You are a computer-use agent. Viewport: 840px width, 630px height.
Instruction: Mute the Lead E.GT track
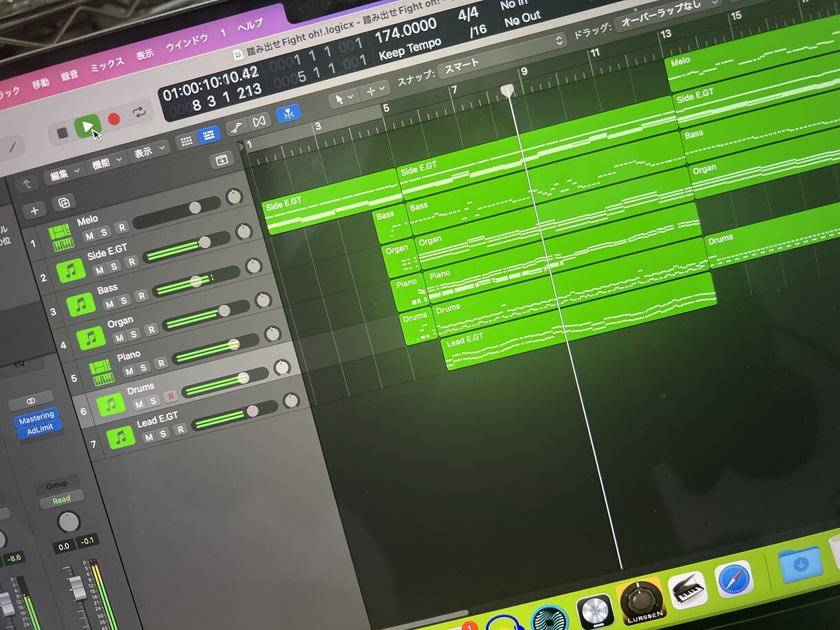coord(149,438)
